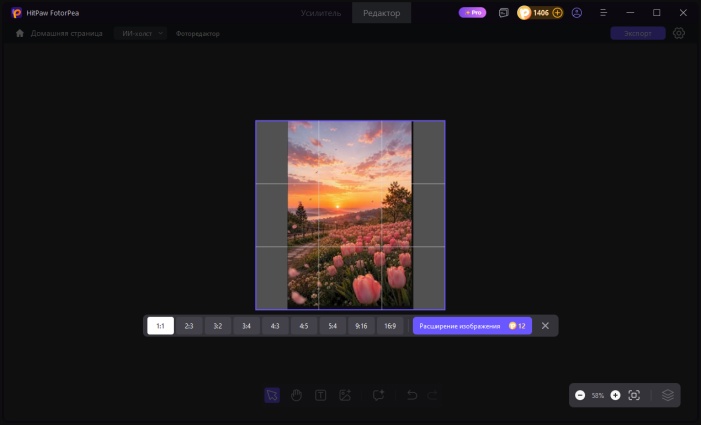Activate the hand pan tool
This screenshot has height=425, width=701.
click(x=296, y=395)
